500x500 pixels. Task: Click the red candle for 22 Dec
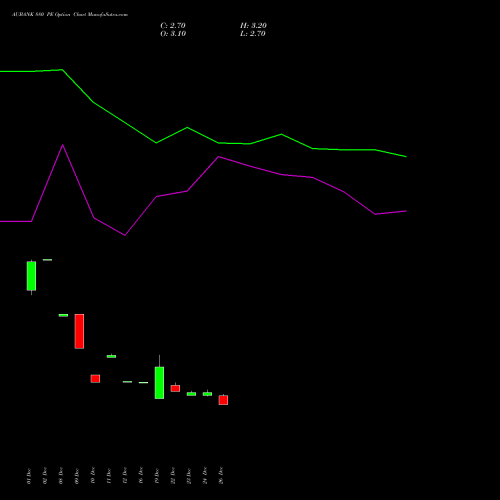point(175,388)
